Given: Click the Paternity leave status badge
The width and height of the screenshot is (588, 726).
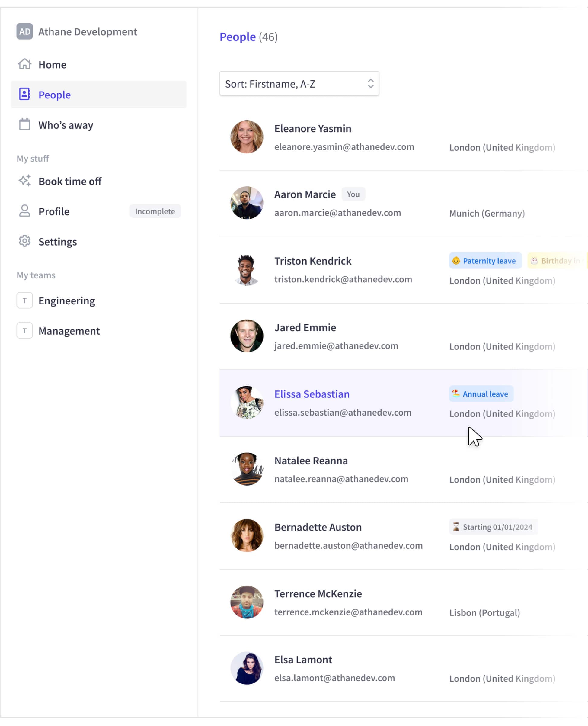Looking at the screenshot, I should pyautogui.click(x=485, y=261).
